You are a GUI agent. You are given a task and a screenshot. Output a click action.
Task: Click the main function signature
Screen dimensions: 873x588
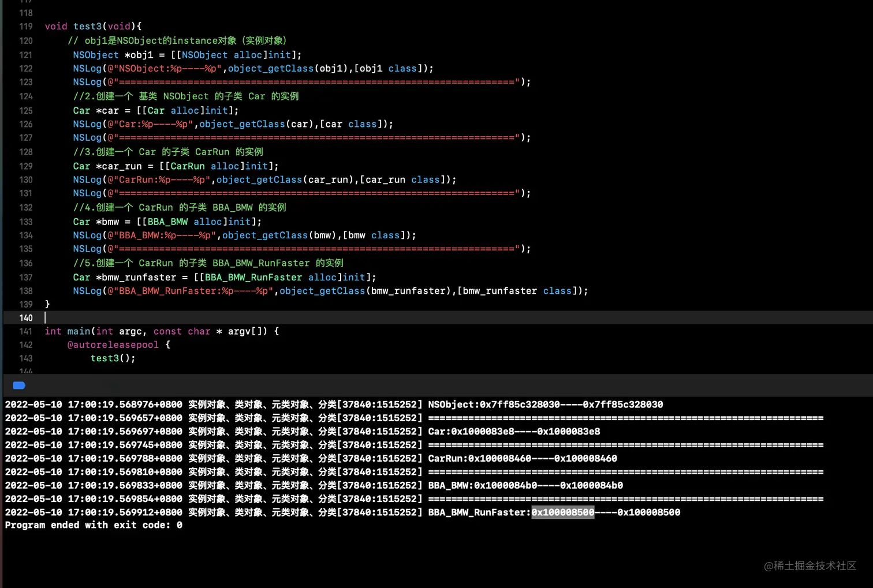tap(162, 331)
